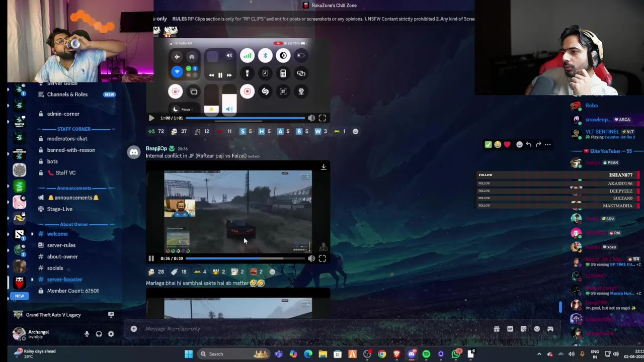The image size is (644, 362).
Task: Toggle the red reaction with count 11
Action: click(224, 131)
